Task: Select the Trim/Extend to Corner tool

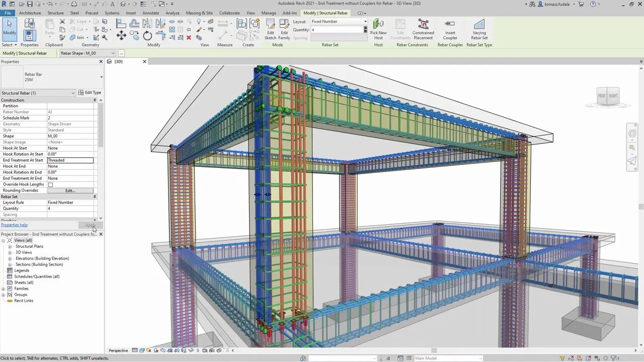Action: (x=160, y=35)
